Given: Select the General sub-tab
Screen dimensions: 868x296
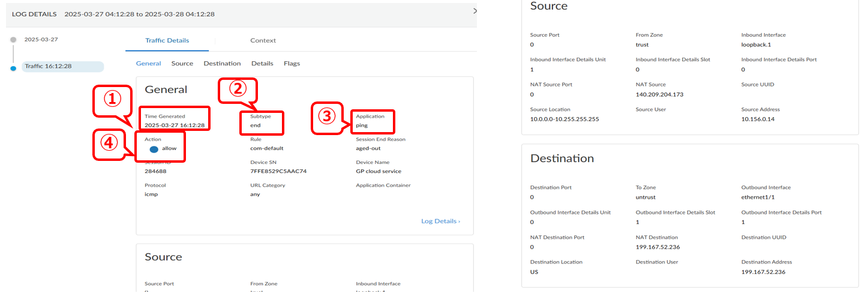Looking at the screenshot, I should pos(148,64).
